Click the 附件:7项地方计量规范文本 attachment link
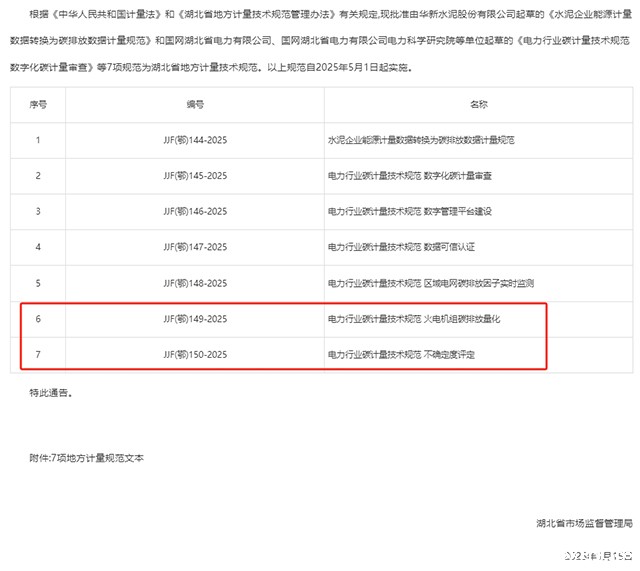 click(x=87, y=457)
